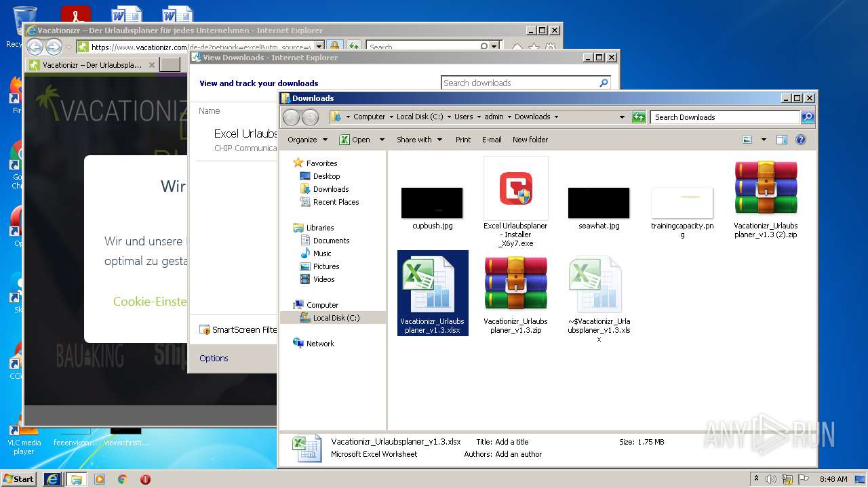Select Vacationizr_Urlaubsplaner_v1.3.zip archive

(x=515, y=294)
